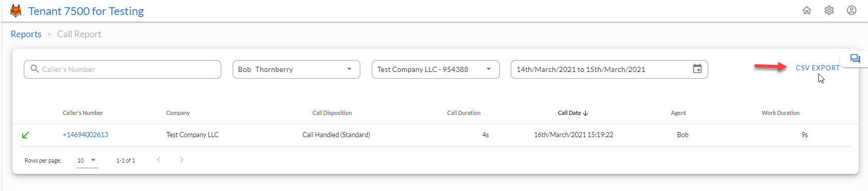The image size is (868, 191).
Task: Focus the Caller's Number search field
Action: click(123, 69)
